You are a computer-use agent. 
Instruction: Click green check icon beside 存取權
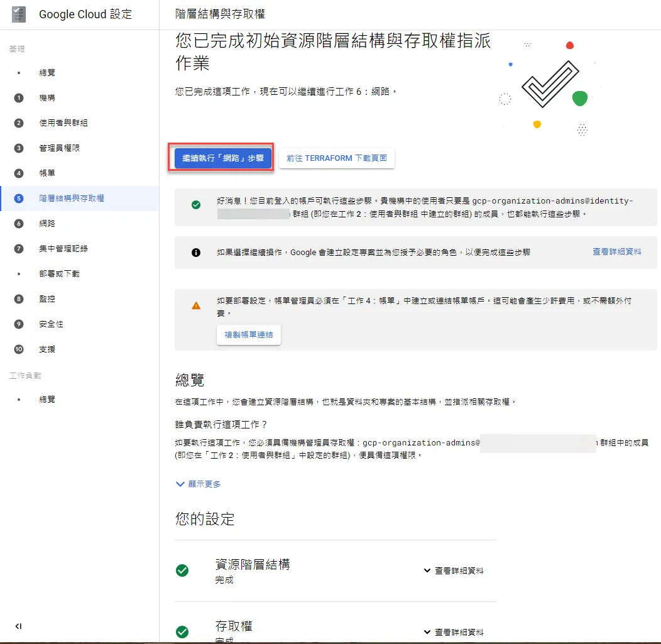182,632
